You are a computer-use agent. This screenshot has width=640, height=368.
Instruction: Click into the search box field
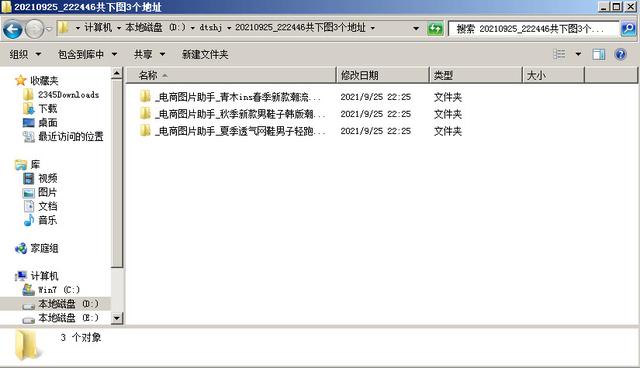tap(534, 29)
